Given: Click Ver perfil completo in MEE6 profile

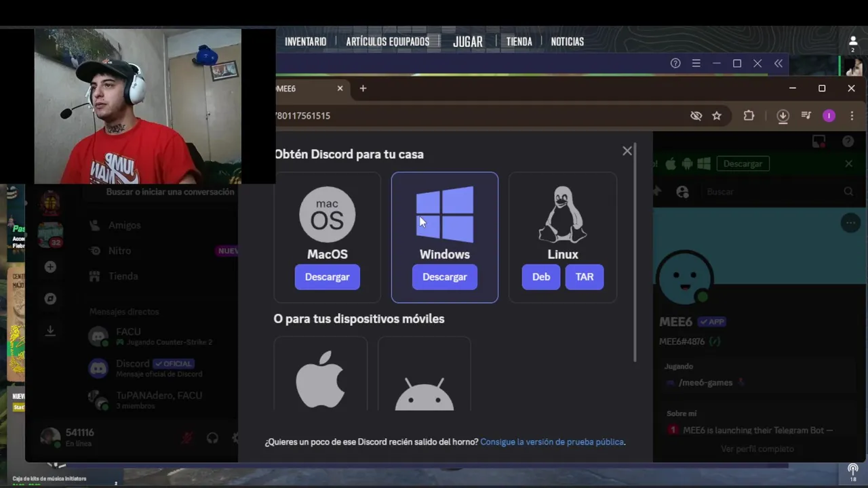Looking at the screenshot, I should pos(757,449).
